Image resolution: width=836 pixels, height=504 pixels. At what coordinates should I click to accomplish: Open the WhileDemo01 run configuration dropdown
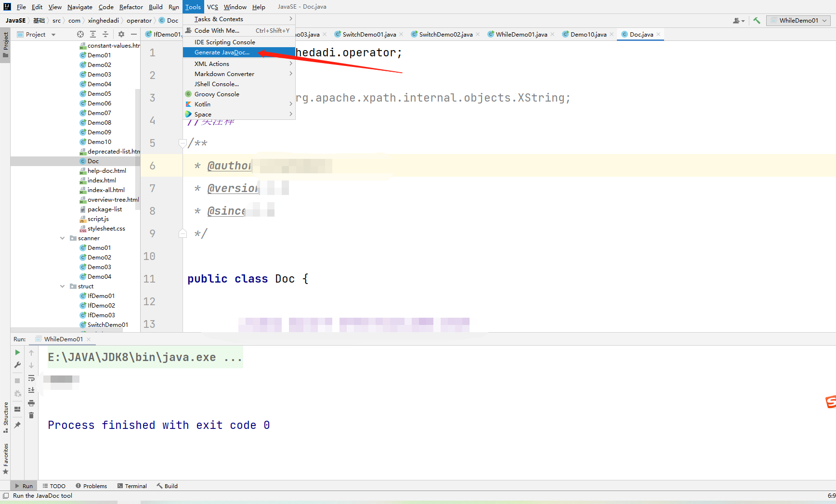(798, 21)
